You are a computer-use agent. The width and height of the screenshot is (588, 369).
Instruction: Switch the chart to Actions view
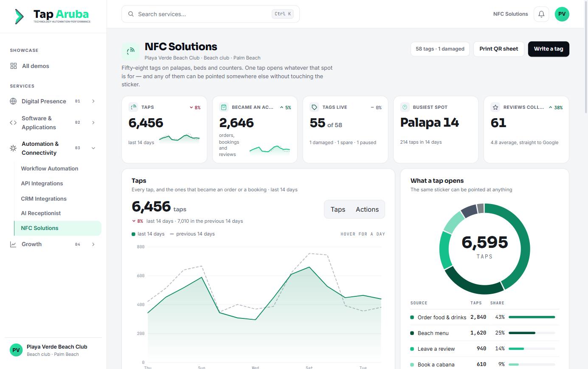367,209
